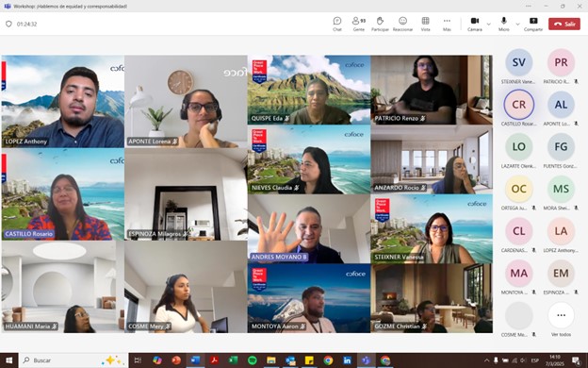The image size is (588, 368).
Task: Select QUISPE Eda's video tile
Action: point(309,90)
